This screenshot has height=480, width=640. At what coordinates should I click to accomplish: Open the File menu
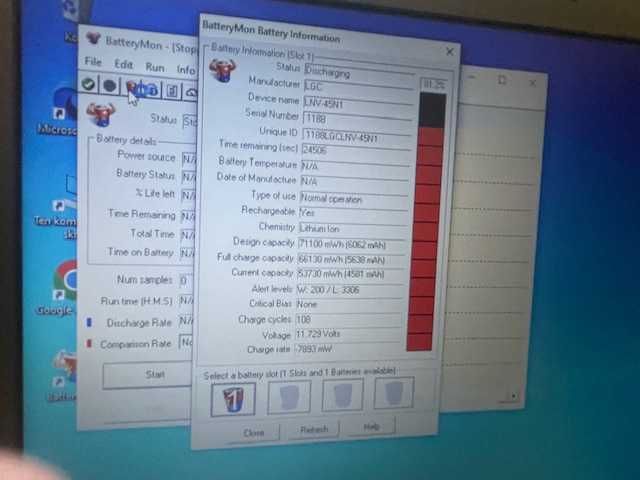point(93,62)
